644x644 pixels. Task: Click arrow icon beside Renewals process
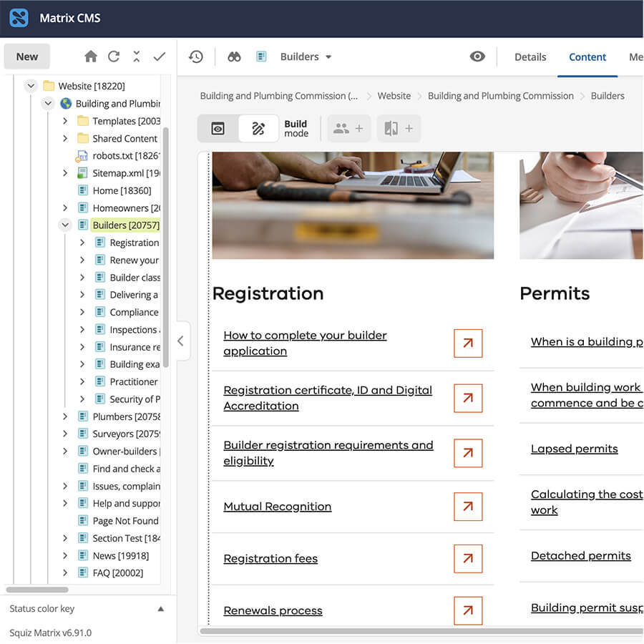[x=468, y=611]
